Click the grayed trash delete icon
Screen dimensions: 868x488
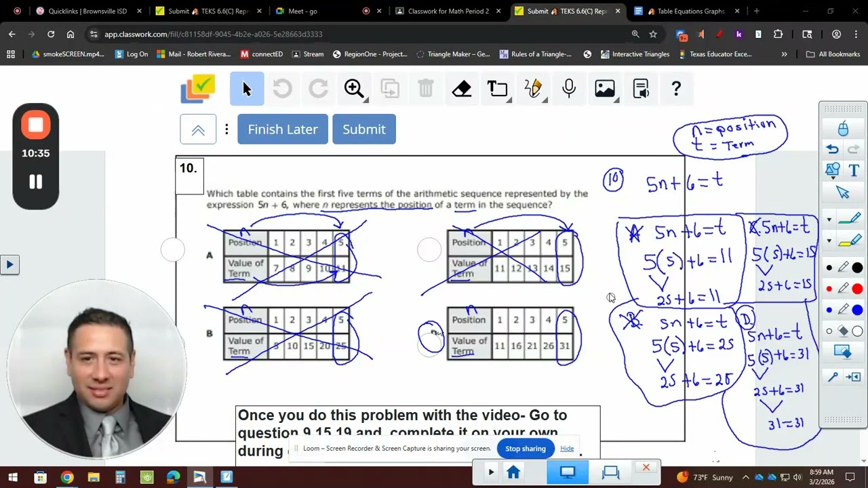[426, 89]
